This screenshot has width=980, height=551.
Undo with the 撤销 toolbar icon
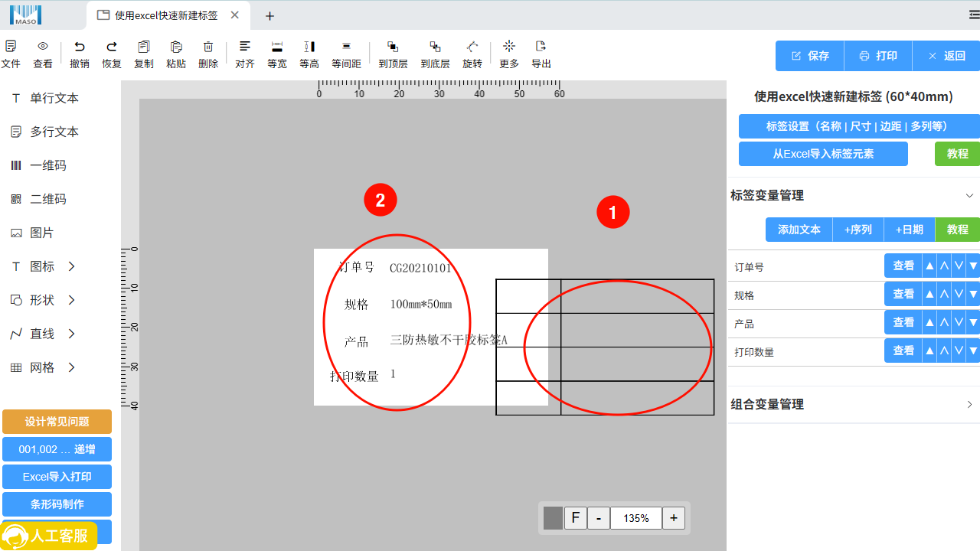[80, 55]
